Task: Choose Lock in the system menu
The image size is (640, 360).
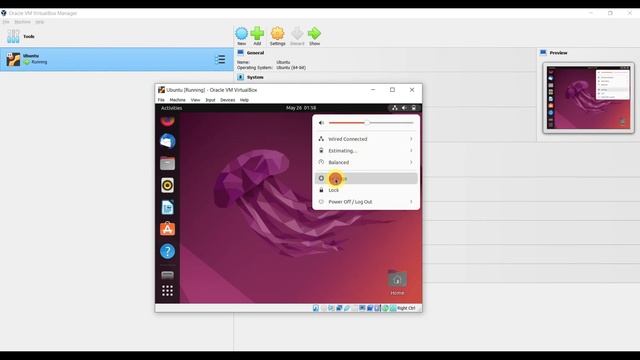Action: (366, 190)
